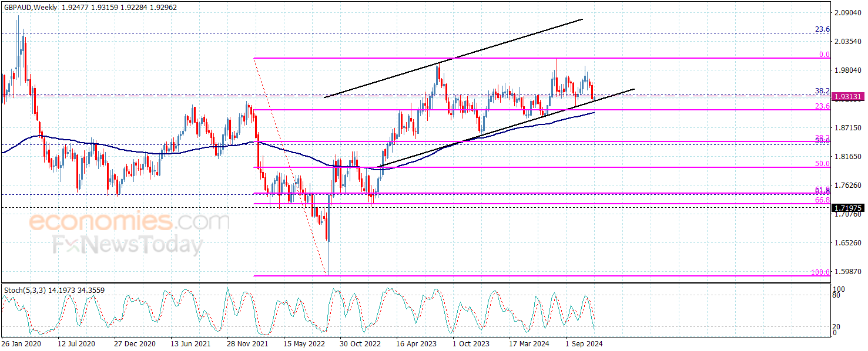Click the magenta 100.0 Fibonacci label

(x=820, y=272)
